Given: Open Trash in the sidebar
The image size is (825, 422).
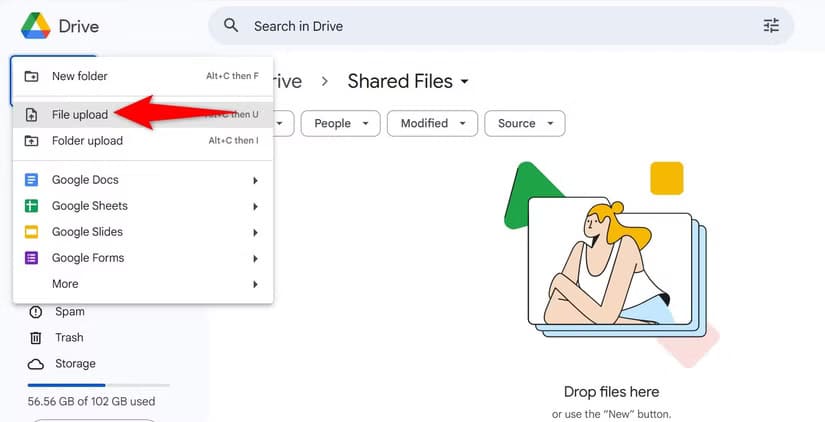Looking at the screenshot, I should tap(69, 337).
